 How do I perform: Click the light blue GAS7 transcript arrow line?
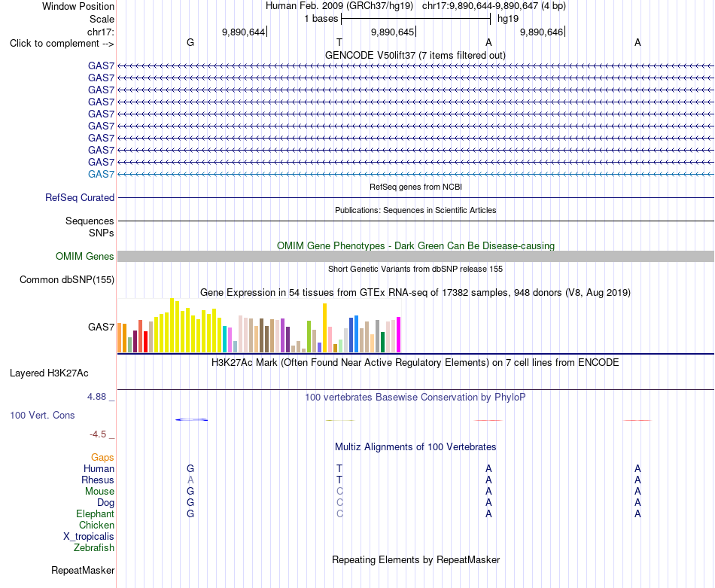pyautogui.click(x=415, y=174)
